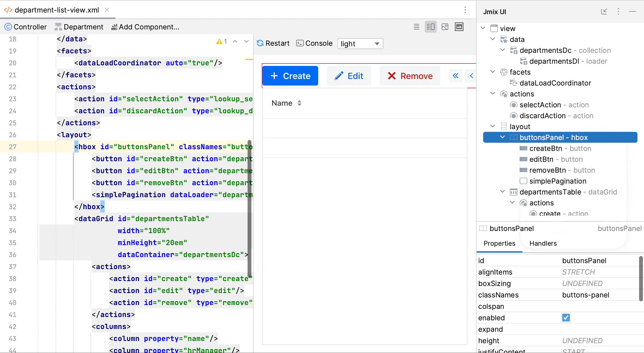
Task: Switch to the Handlers tab
Action: click(x=543, y=243)
